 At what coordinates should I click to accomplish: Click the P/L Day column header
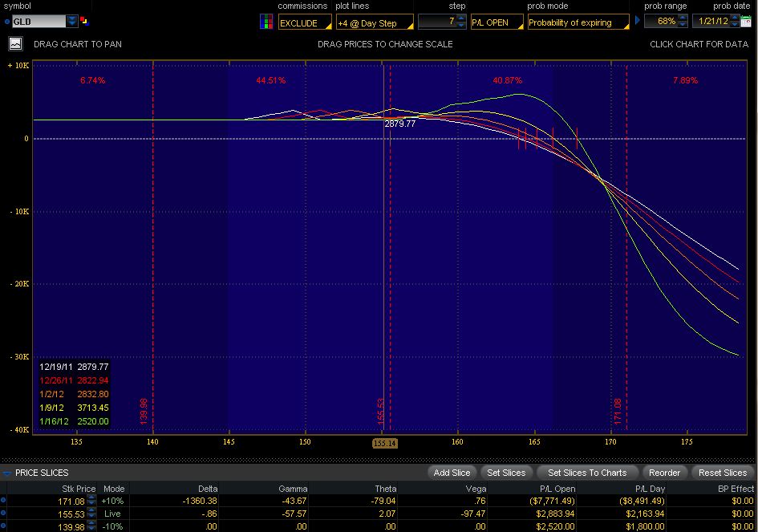point(650,489)
